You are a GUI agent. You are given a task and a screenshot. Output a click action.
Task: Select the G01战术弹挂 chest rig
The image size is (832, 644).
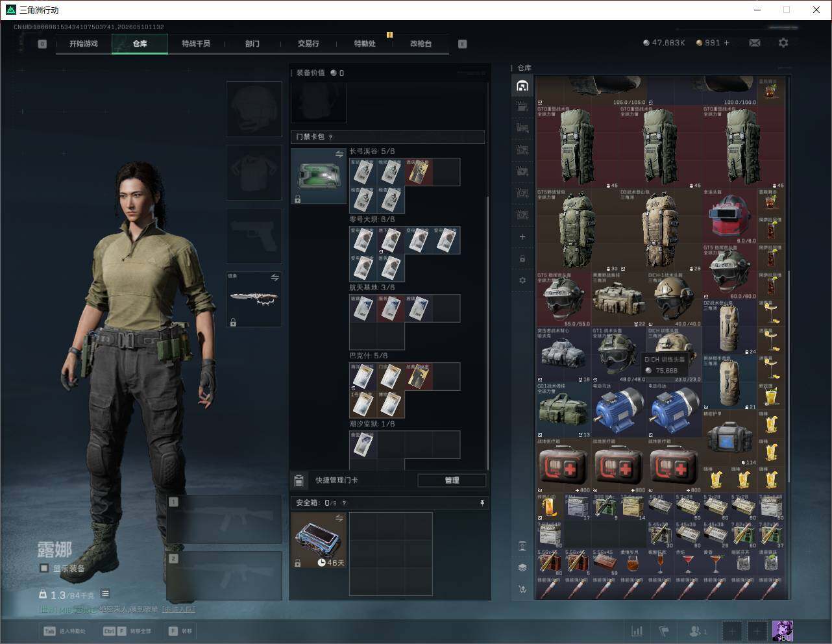click(x=564, y=410)
